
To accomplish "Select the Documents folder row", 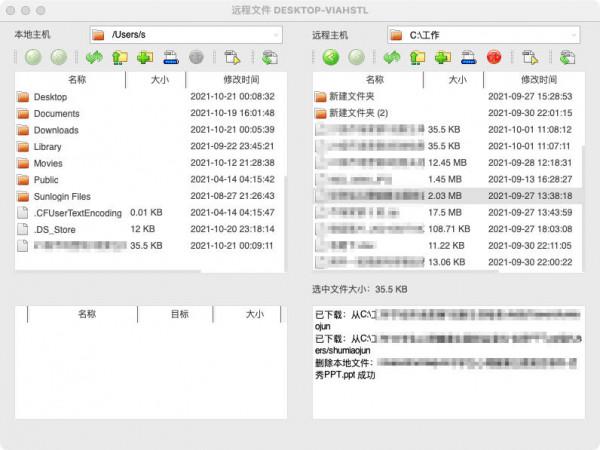I will [x=150, y=113].
